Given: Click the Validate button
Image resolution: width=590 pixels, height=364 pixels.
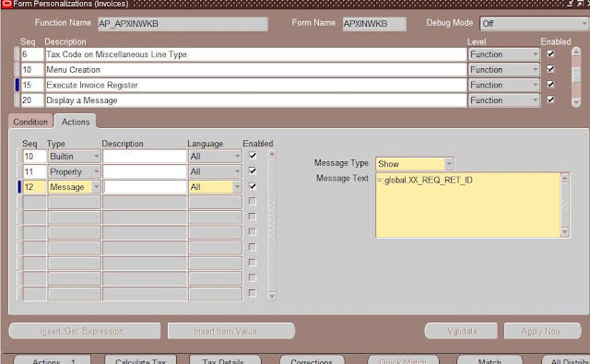Looking at the screenshot, I should [x=461, y=331].
